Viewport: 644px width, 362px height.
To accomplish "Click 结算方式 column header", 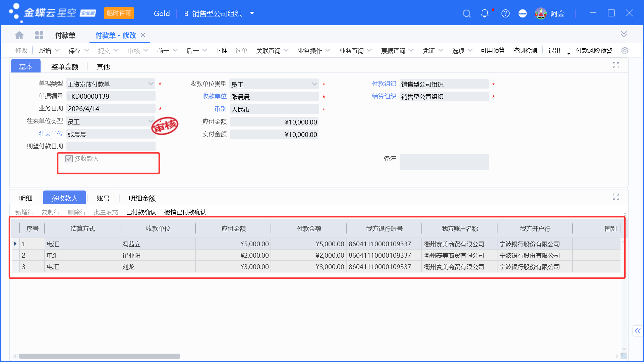I will coord(82,229).
